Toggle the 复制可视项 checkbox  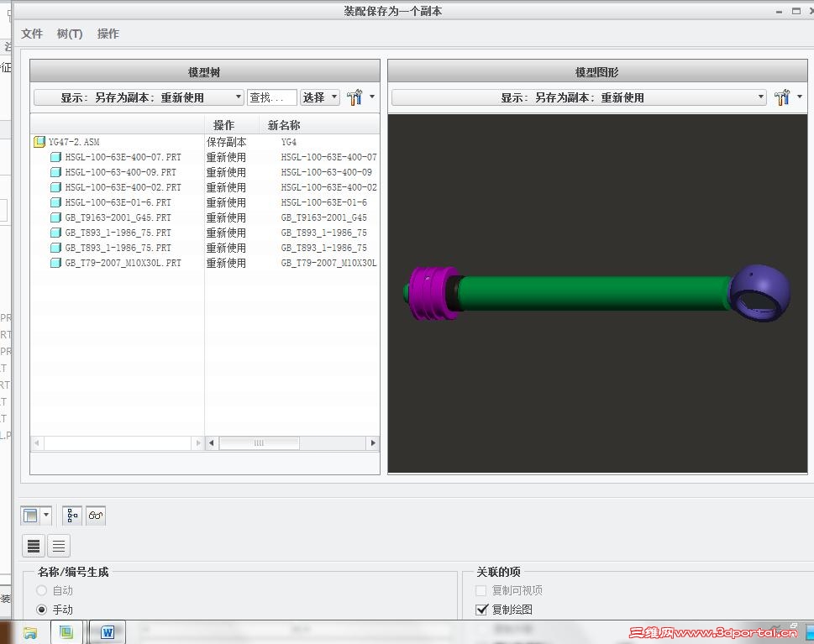(481, 590)
